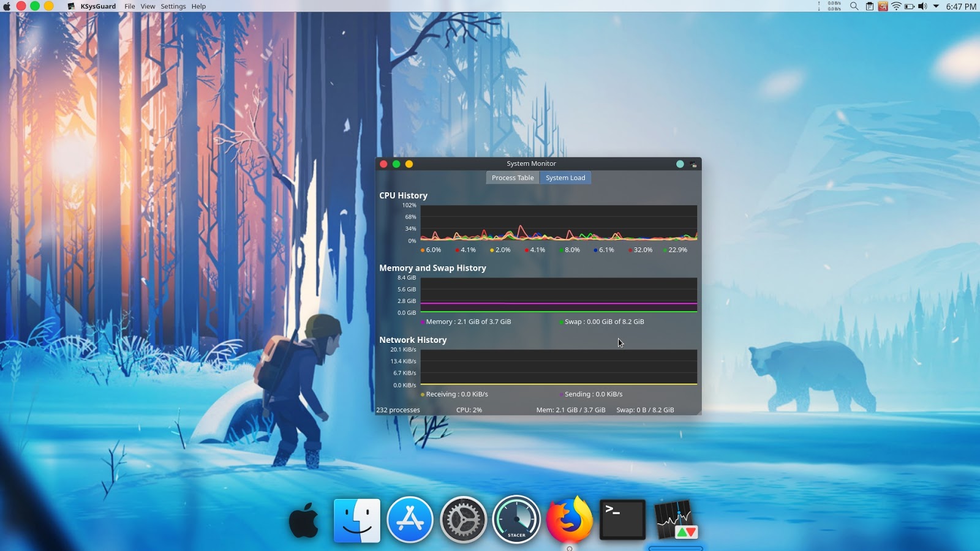Image resolution: width=980 pixels, height=551 pixels.
Task: Click '232 processes' in status bar
Action: click(x=398, y=410)
